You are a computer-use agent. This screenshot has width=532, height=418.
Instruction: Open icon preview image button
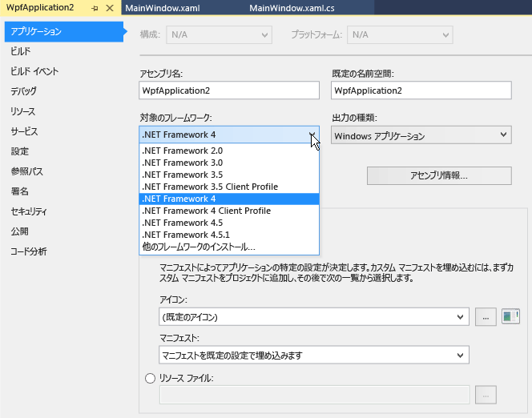[510, 316]
